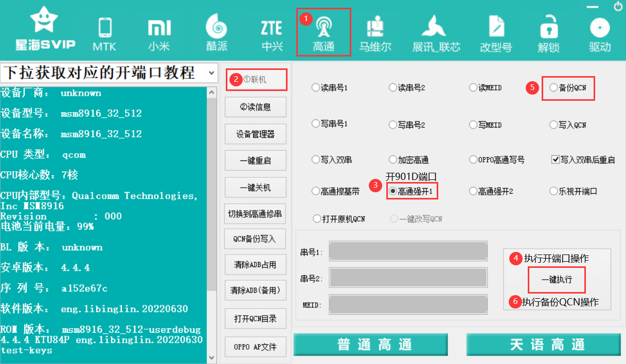
Task: Select the 备份QCN radio option
Action: click(x=568, y=88)
